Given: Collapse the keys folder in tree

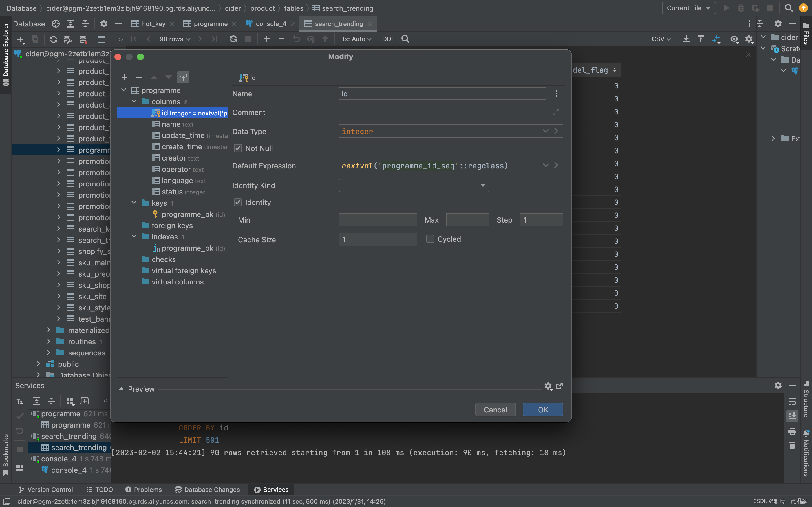Looking at the screenshot, I should tap(134, 203).
